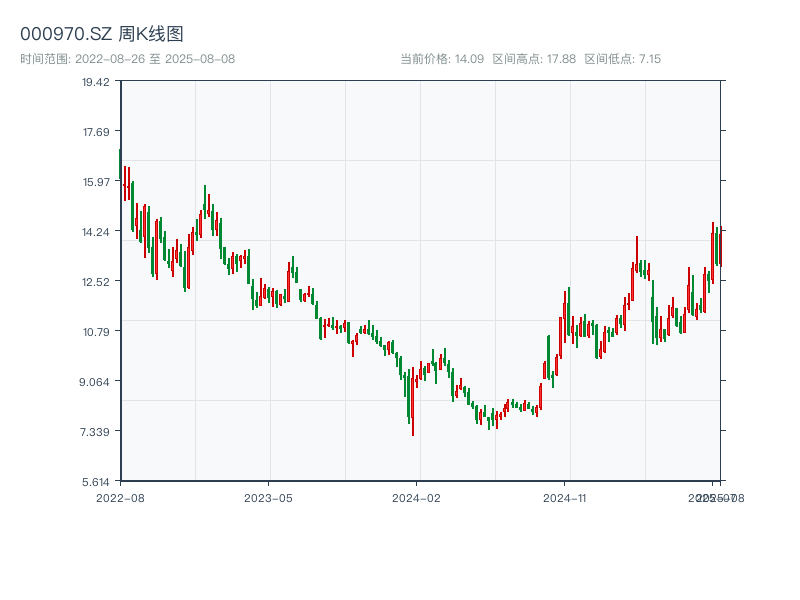The height and width of the screenshot is (600, 800).
Task: Click the 12.52 y-axis price label
Action: [96, 282]
